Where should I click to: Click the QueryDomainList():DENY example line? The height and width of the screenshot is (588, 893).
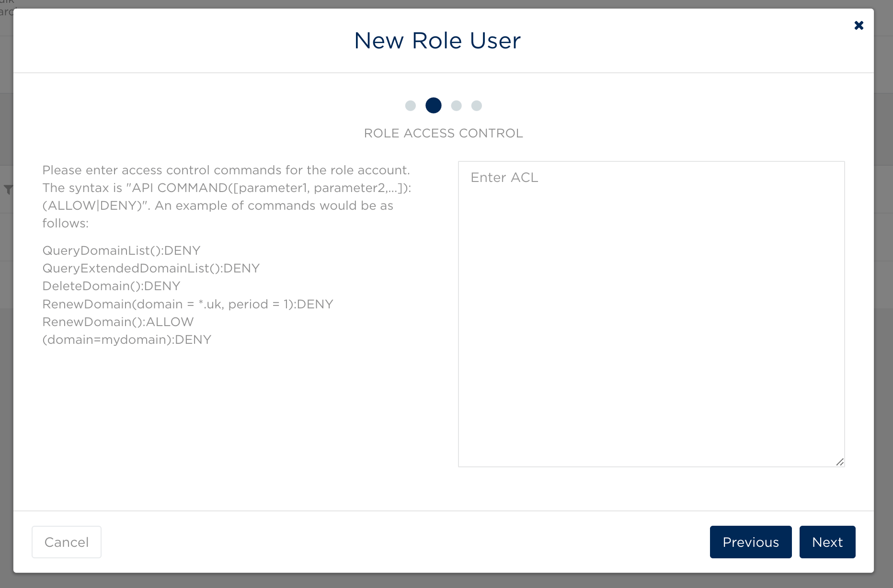[x=121, y=250]
